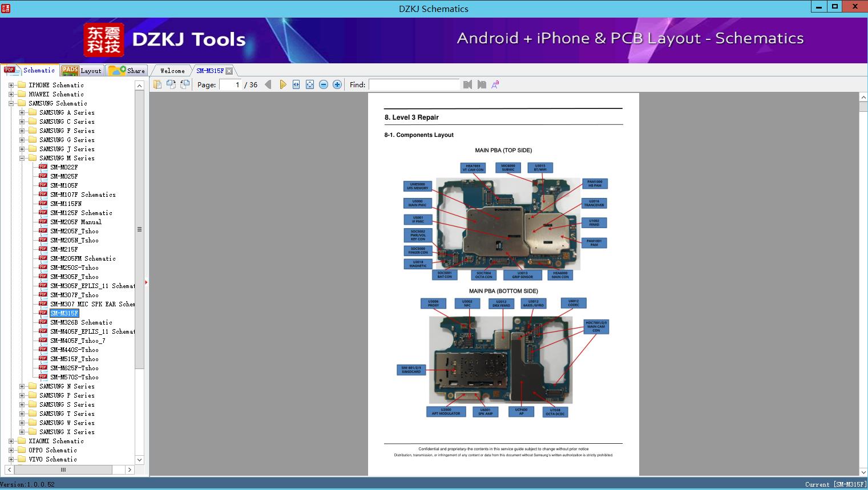
Task: Click the tree horizontal scroll right arrow
Action: click(130, 469)
